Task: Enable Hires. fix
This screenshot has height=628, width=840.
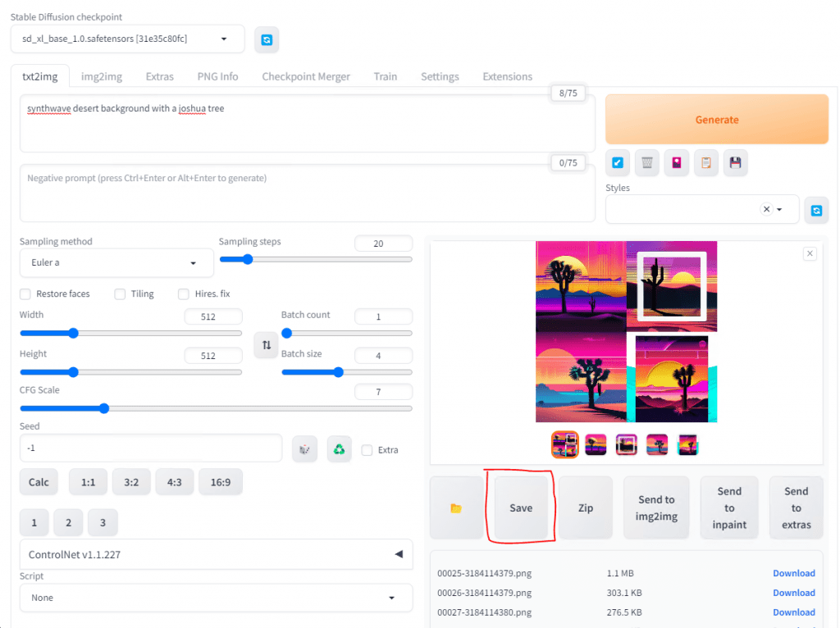Action: click(x=184, y=294)
